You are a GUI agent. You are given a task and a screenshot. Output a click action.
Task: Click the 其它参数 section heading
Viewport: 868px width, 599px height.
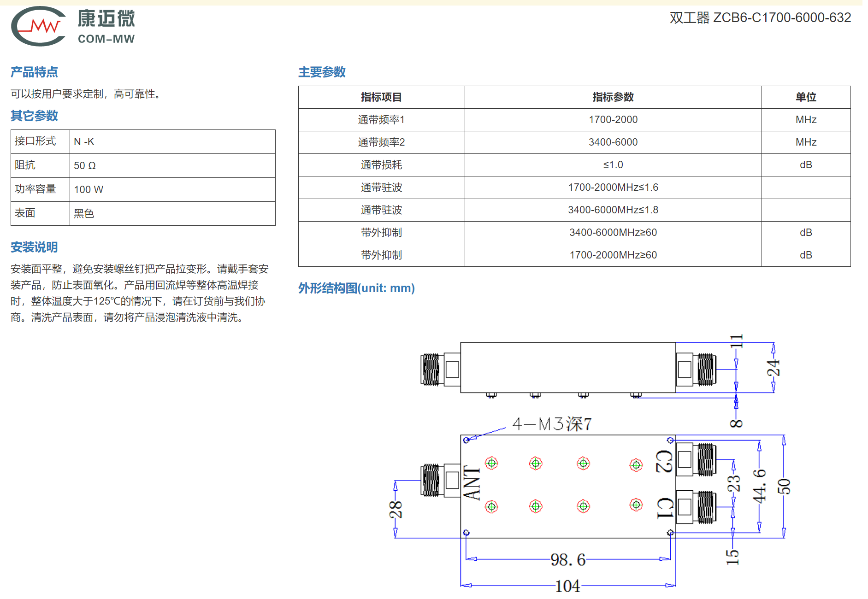click(34, 116)
